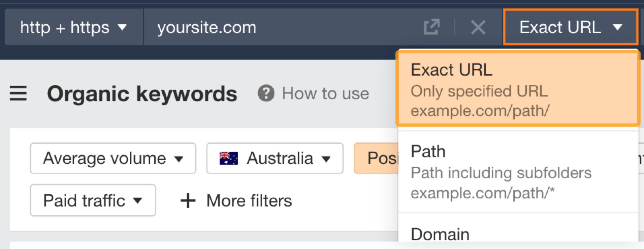Viewport: 644px width, 249px height.
Task: Select the Path including subfolders option
Action: click(518, 172)
